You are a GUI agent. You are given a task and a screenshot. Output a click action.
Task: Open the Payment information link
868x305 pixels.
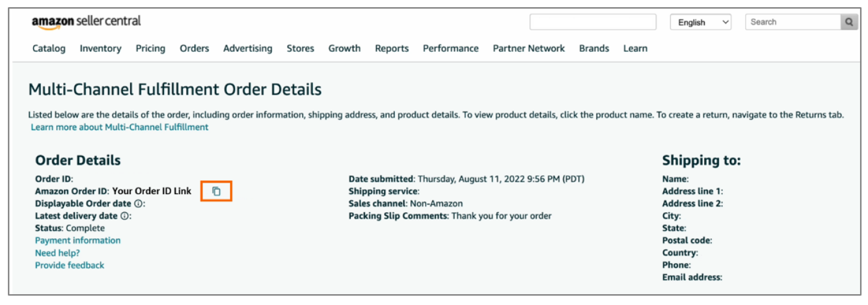point(78,241)
